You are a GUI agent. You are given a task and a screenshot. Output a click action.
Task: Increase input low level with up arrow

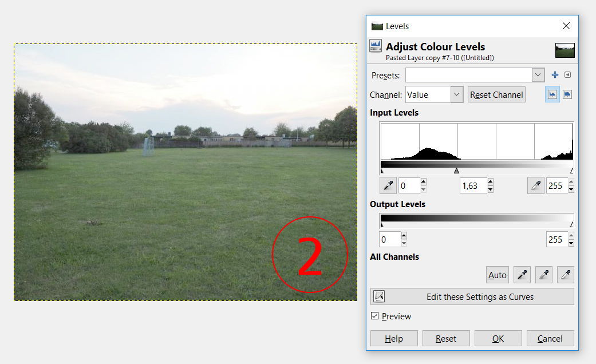(424, 181)
